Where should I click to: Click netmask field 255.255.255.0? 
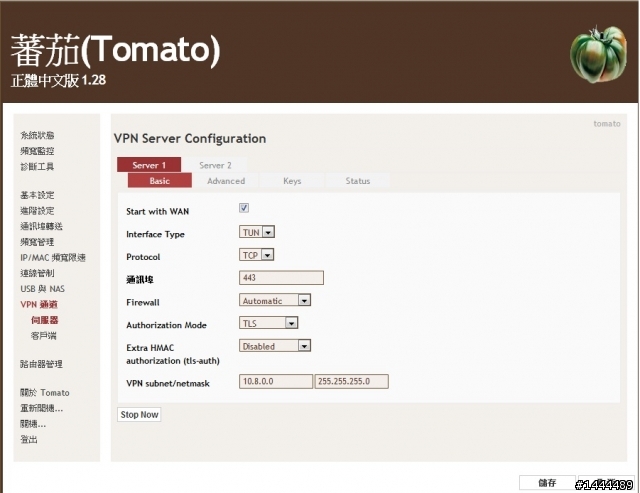click(351, 381)
